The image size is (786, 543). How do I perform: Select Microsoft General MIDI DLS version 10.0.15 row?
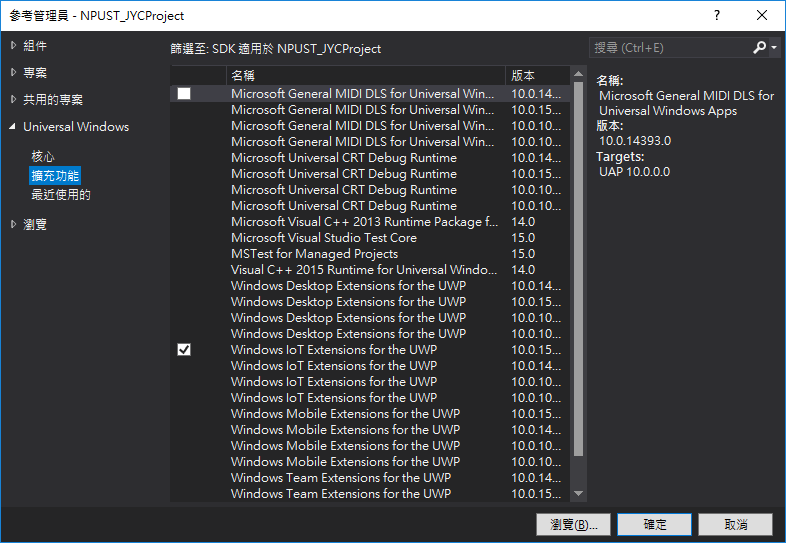[x=370, y=110]
